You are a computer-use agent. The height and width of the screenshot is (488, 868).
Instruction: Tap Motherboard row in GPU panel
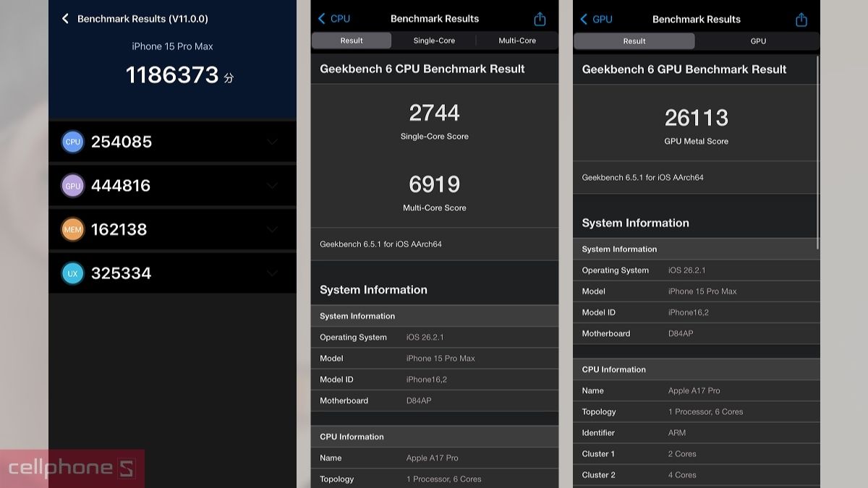coord(697,333)
